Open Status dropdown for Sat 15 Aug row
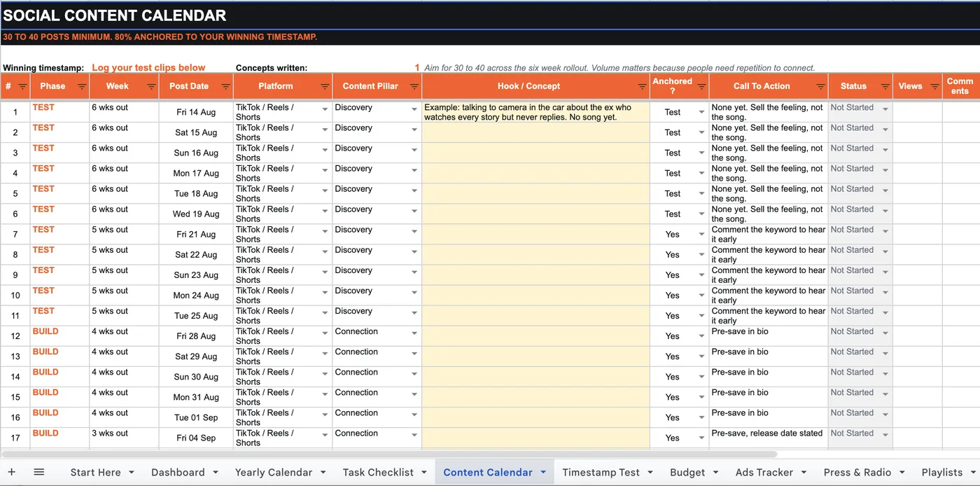 [885, 130]
